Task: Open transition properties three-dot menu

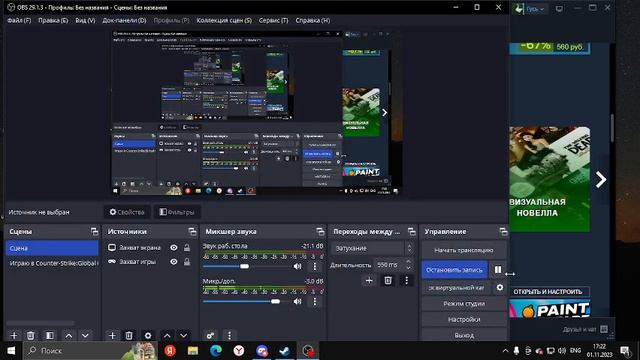Action: coord(406,280)
